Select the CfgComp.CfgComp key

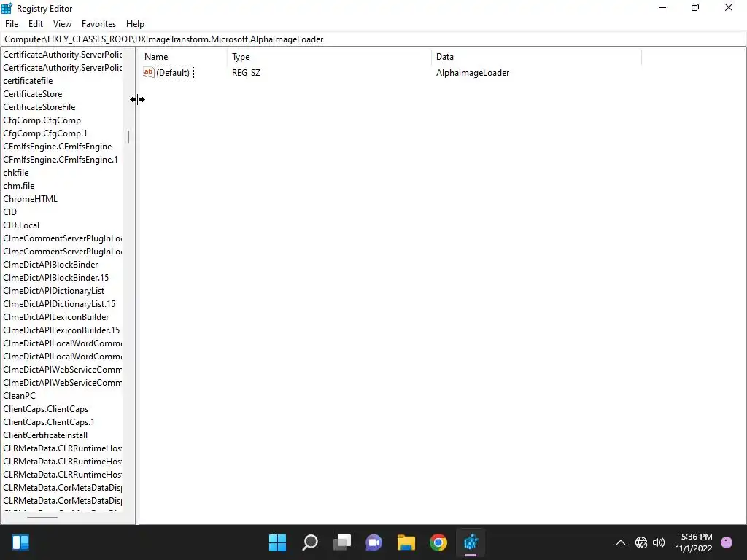[x=42, y=120]
